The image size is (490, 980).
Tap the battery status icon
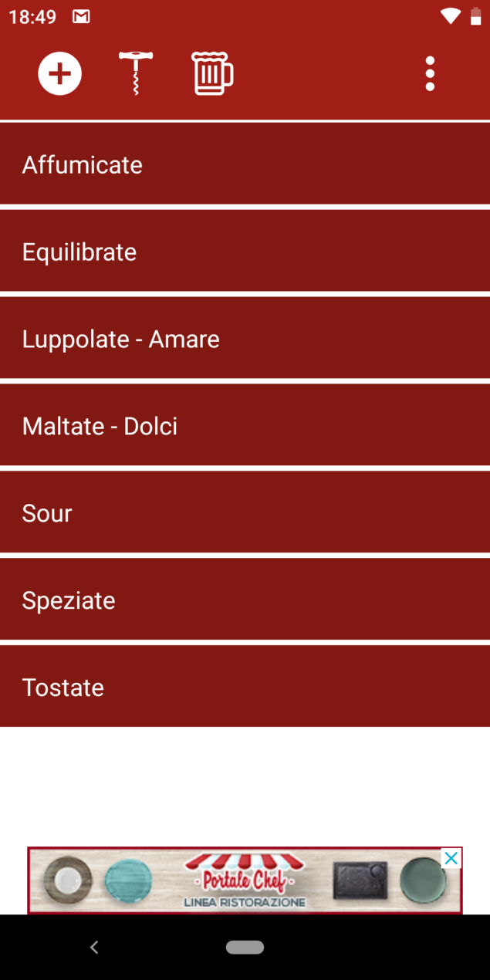(475, 16)
